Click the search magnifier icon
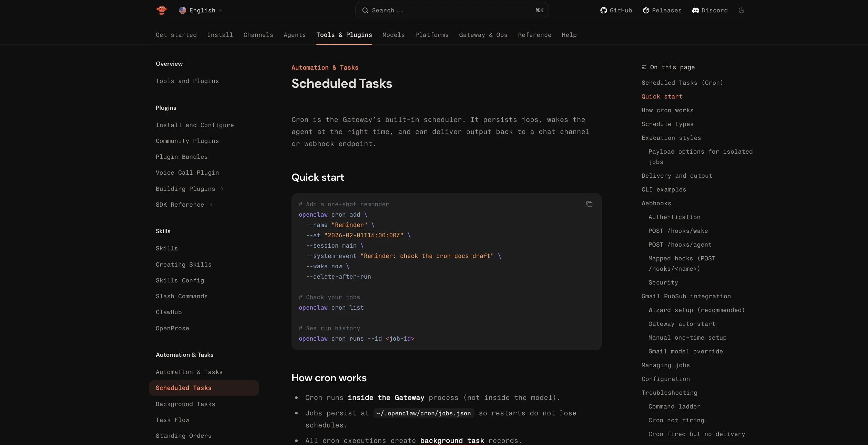The image size is (868, 445). 365,10
